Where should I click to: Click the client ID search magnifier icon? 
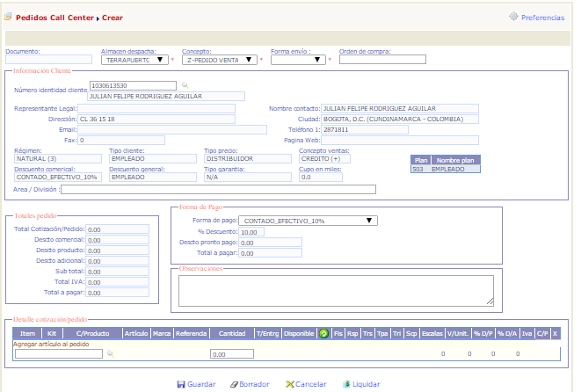[x=185, y=85]
